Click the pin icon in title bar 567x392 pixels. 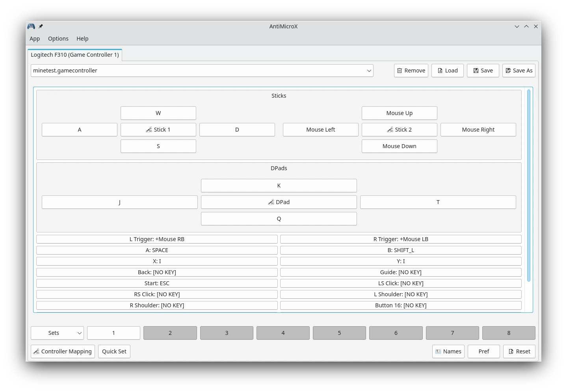(x=41, y=26)
